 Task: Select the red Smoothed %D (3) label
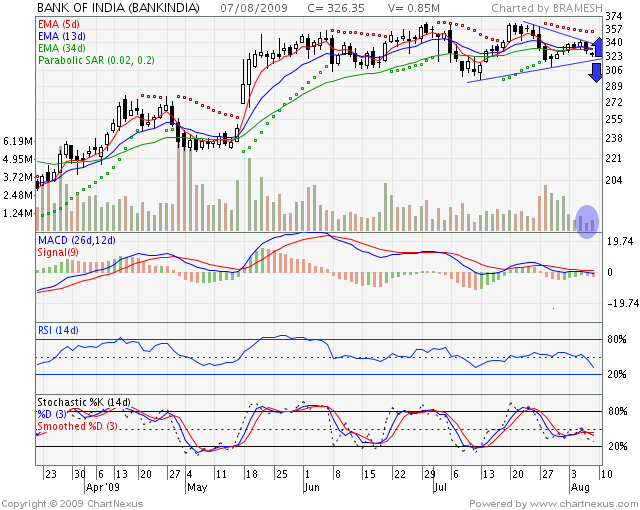click(78, 426)
